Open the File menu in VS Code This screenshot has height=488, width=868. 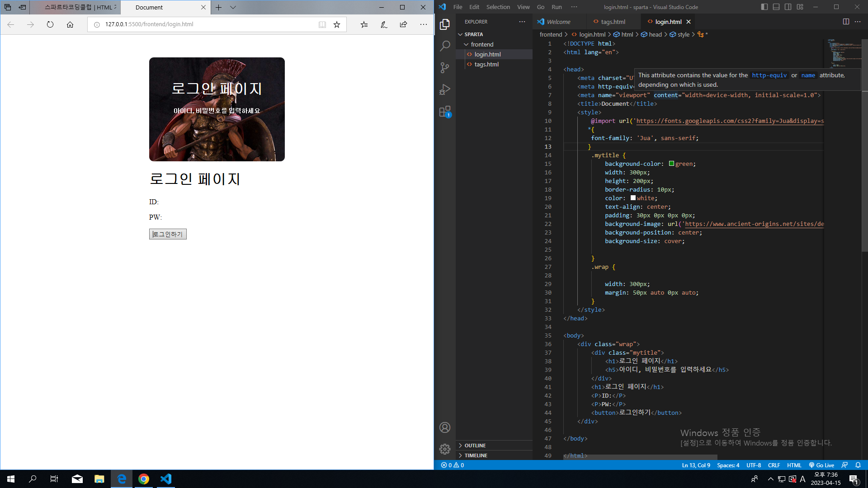point(458,7)
